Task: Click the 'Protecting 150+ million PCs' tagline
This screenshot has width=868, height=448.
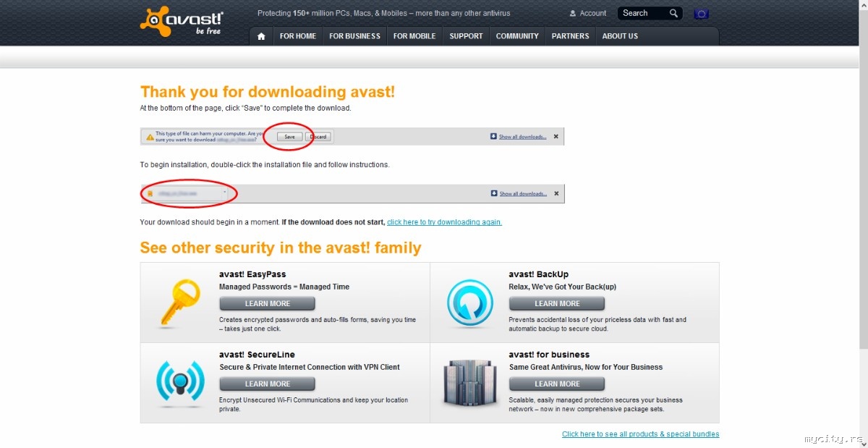Action: tap(384, 13)
